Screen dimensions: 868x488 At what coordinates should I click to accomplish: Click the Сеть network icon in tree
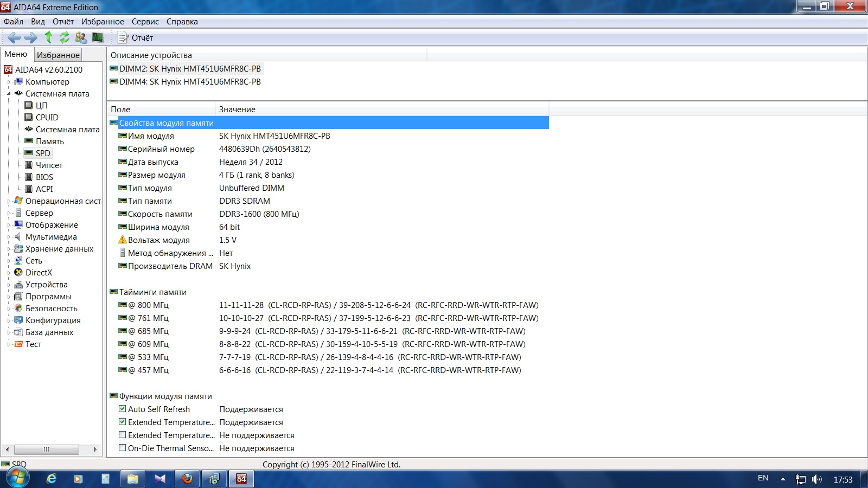[18, 260]
